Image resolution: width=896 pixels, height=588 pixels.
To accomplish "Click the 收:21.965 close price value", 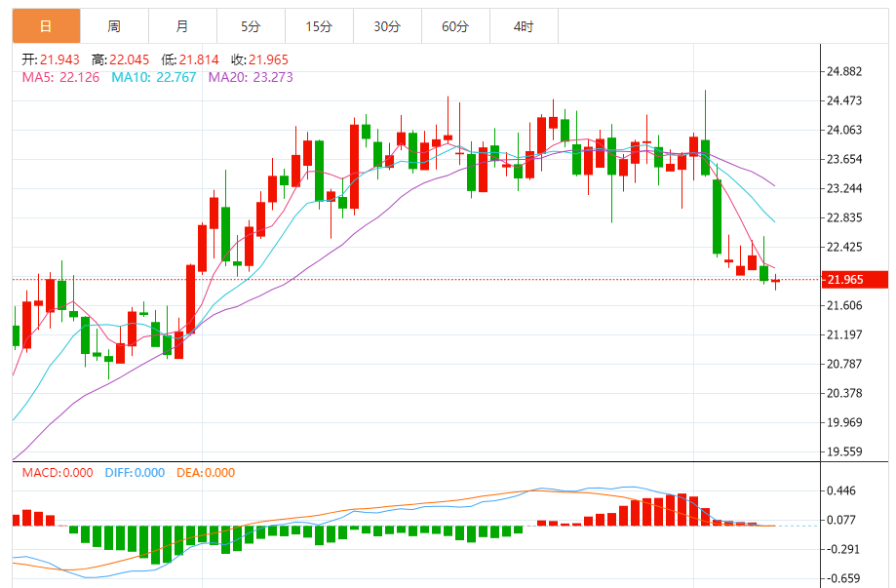I will coord(260,60).
